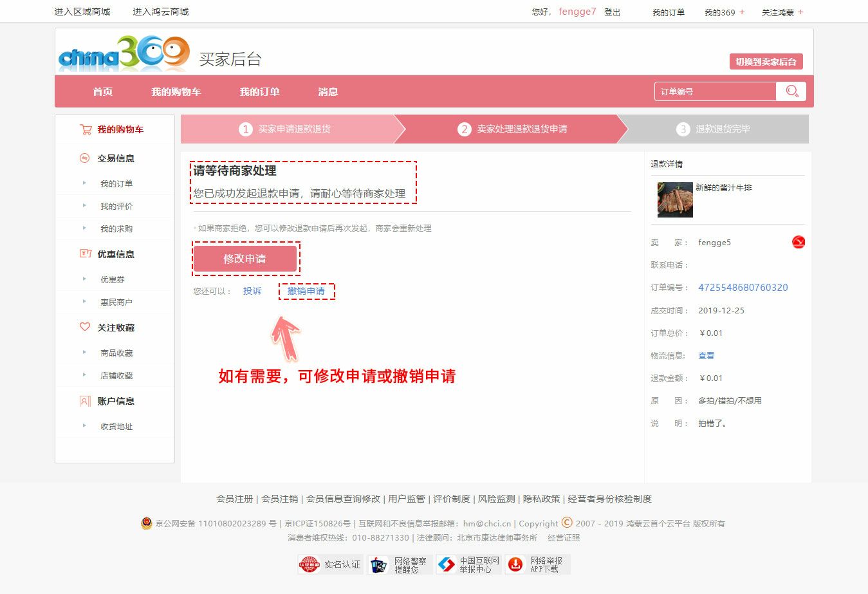Screen dimensions: 868x594
Task: Expand the 关注鸿蒙 dropdown
Action: click(x=782, y=12)
